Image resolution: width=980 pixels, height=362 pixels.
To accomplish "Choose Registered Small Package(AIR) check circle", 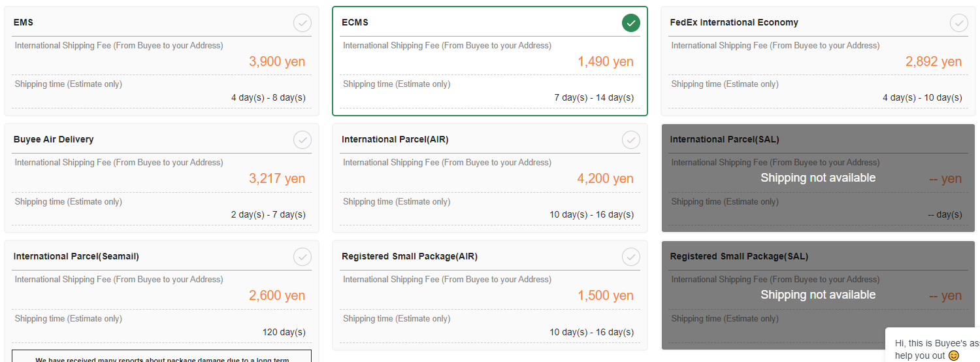I will click(x=630, y=257).
